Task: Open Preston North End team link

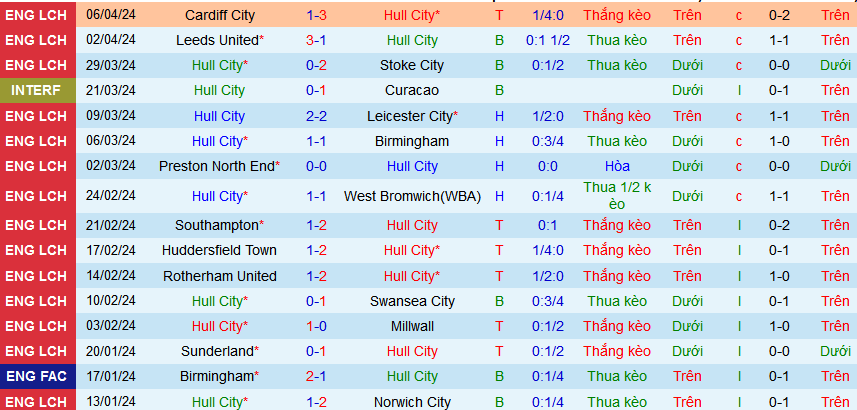Action: [217, 166]
